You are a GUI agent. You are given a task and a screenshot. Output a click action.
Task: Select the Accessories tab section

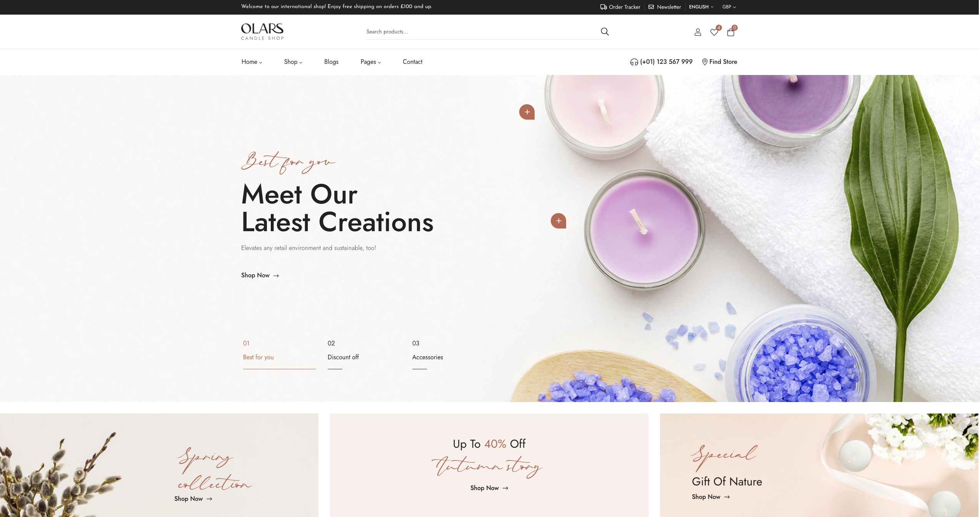(x=428, y=358)
